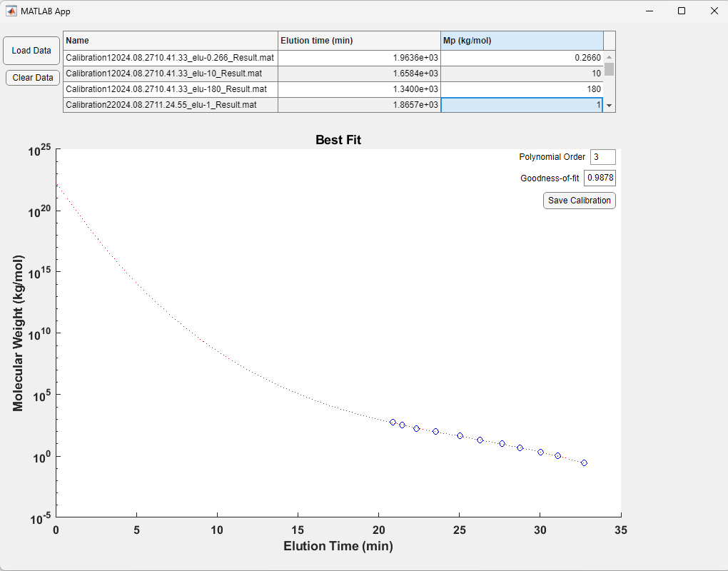
Task: Save the calibration fit
Action: 579,201
